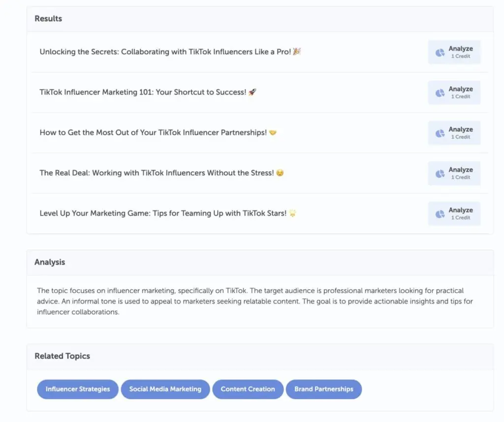Click pie chart icon for 'The Real Deal' headline

coord(440,174)
